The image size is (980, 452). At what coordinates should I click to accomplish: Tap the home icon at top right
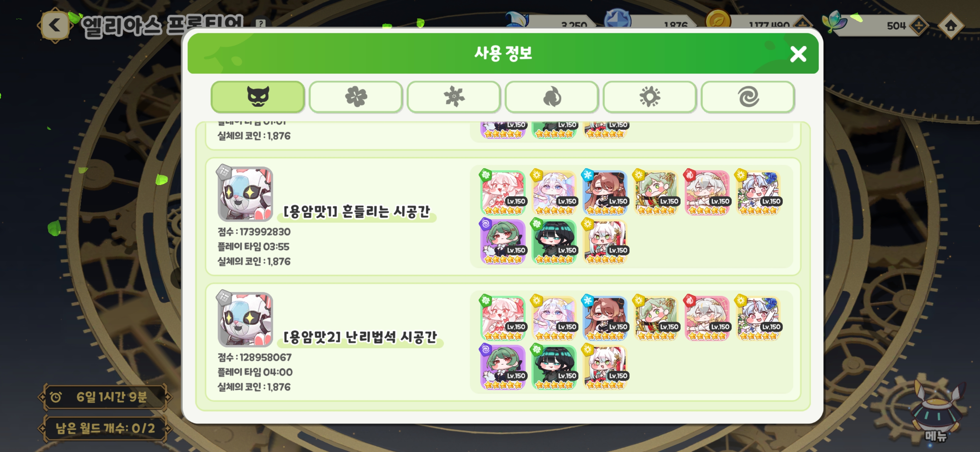click(x=950, y=26)
